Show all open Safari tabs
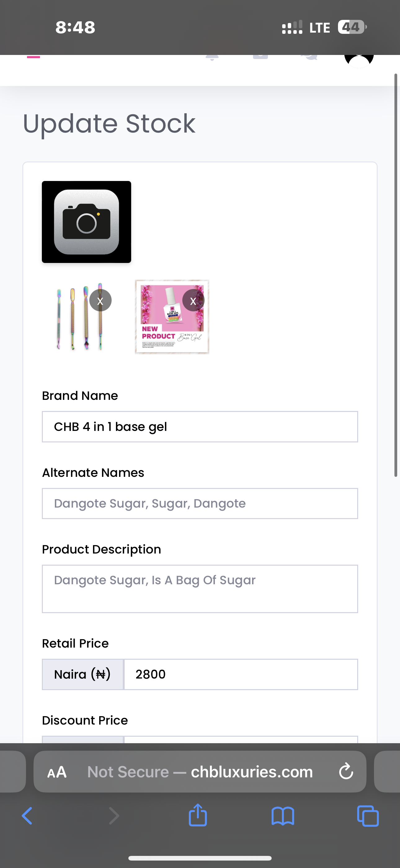The height and width of the screenshot is (868, 400). 368,816
